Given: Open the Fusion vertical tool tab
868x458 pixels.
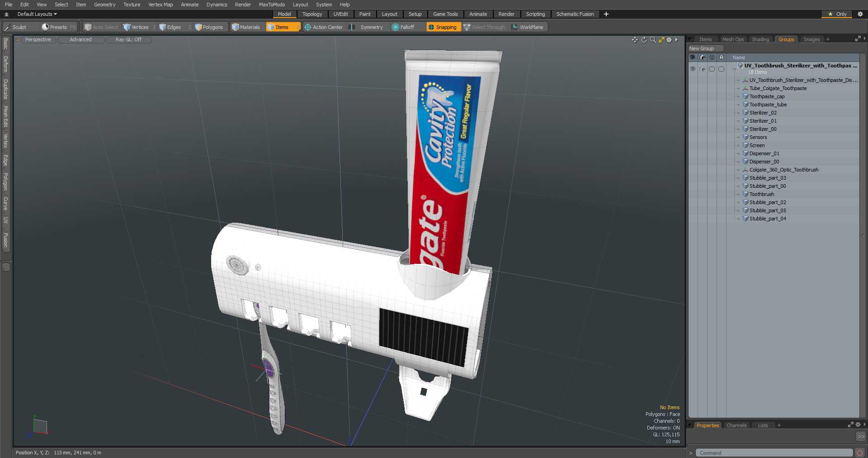Looking at the screenshot, I should (x=6, y=240).
